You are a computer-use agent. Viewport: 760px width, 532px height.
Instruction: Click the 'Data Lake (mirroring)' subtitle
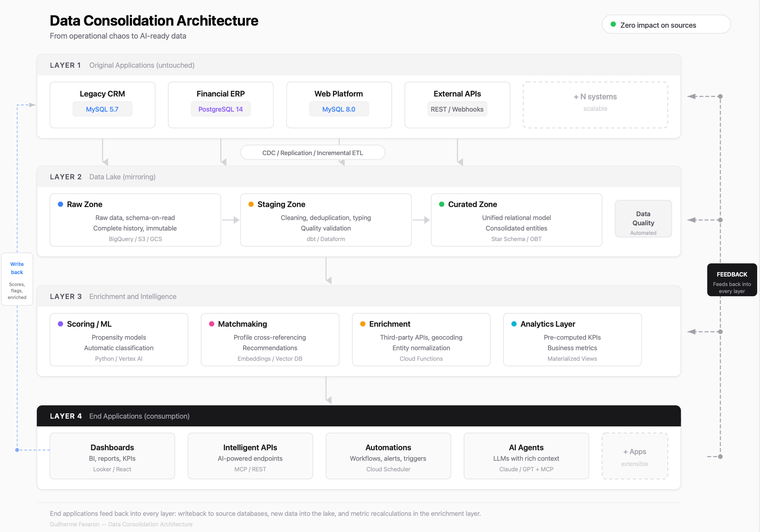pyautogui.click(x=122, y=177)
